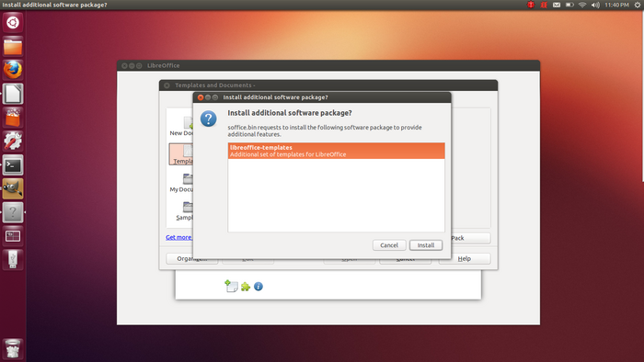Open the Wi-Fi network indicator menu
The height and width of the screenshot is (362, 644).
click(582, 5)
